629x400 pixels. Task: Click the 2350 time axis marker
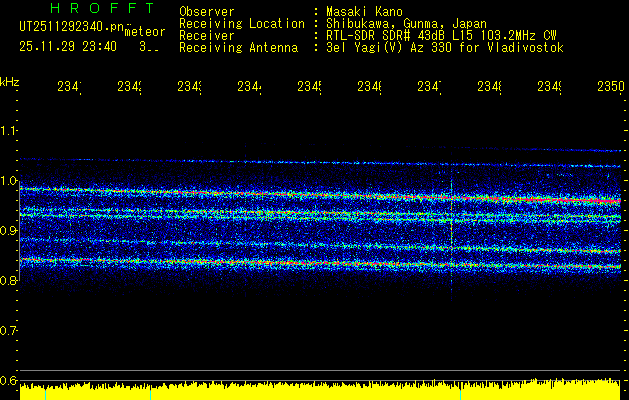point(610,88)
